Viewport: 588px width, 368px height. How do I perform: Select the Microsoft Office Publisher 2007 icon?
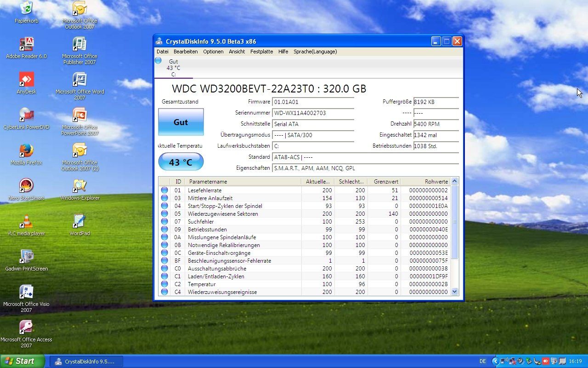[79, 51]
